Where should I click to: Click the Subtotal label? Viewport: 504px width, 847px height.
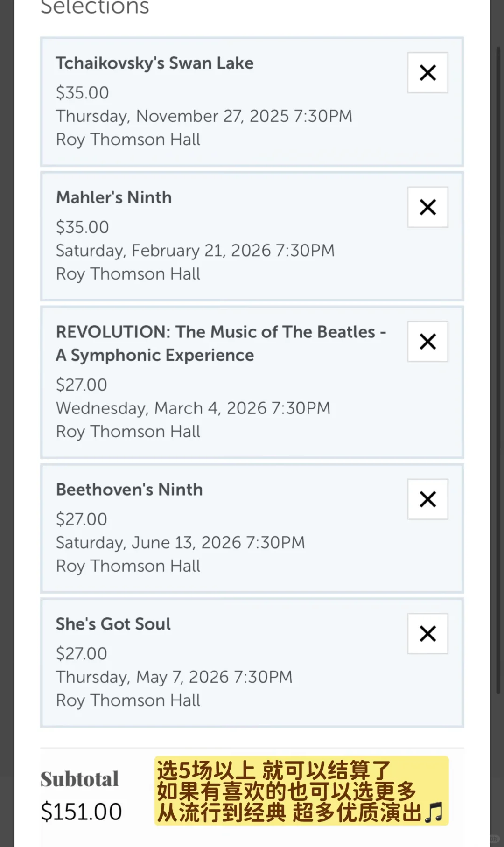(79, 779)
